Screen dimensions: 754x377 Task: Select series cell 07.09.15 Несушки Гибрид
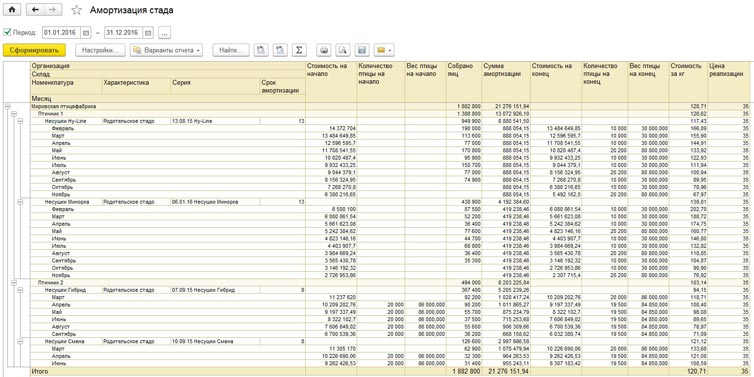[215, 290]
